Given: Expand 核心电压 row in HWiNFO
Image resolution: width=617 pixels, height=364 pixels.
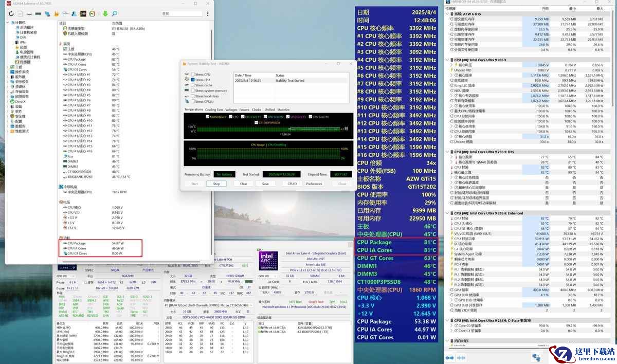Looking at the screenshot, I should coord(451,65).
